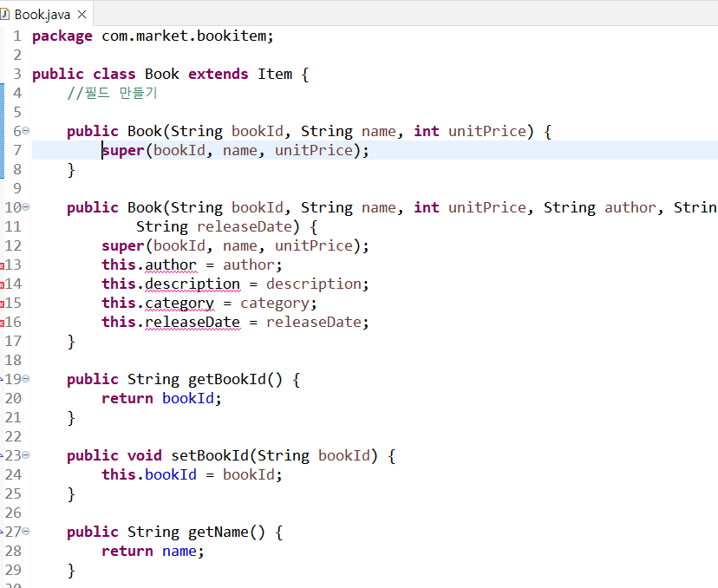Collapse the constructor fold at line 6
The width and height of the screenshot is (718, 588).
26,131
